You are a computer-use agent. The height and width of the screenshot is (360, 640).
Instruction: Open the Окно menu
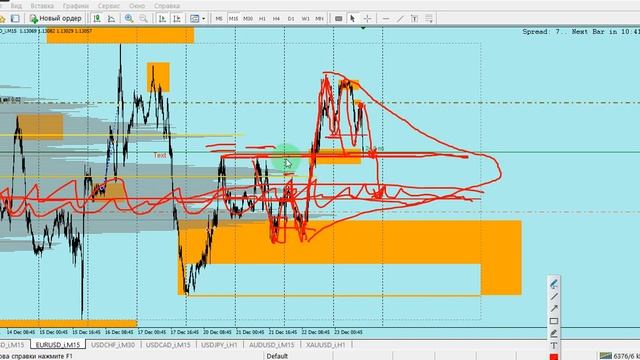tap(137, 6)
